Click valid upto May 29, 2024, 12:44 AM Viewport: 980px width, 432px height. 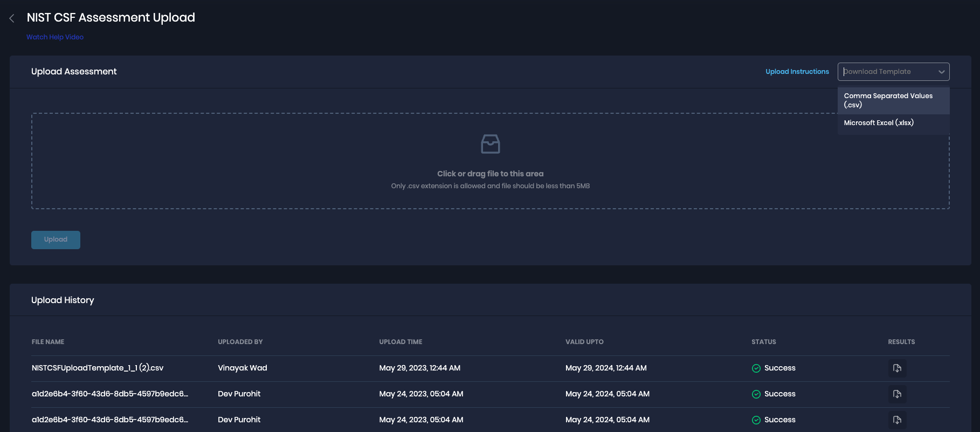pyautogui.click(x=606, y=368)
